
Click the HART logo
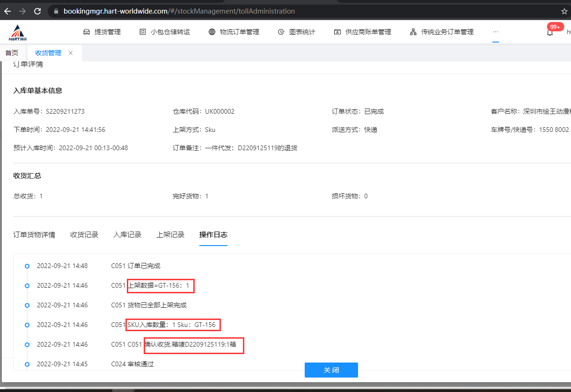tap(18, 32)
